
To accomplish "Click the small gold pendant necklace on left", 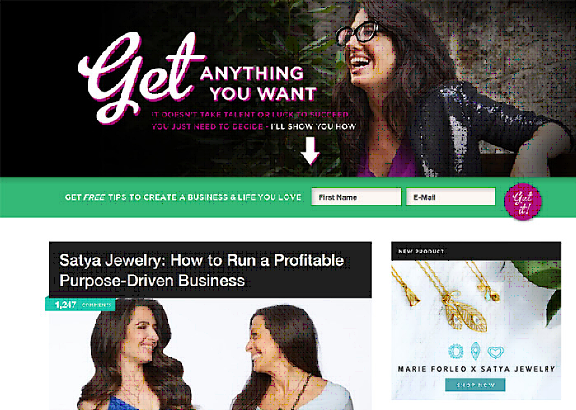I will (x=411, y=296).
